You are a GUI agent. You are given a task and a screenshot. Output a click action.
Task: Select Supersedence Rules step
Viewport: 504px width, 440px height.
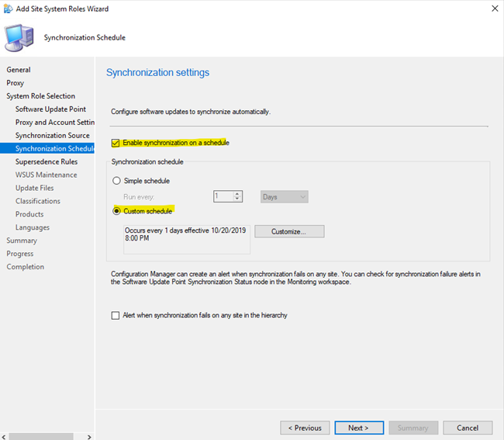click(47, 161)
